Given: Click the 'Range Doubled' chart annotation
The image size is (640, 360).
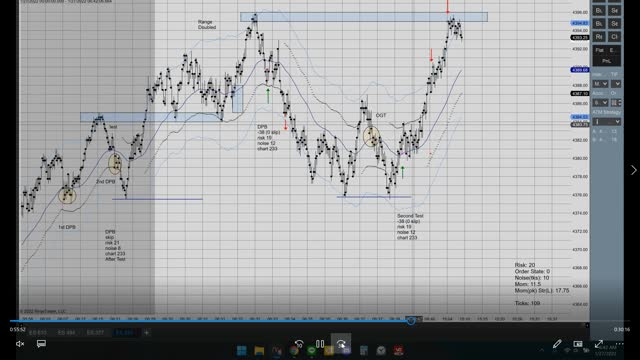Looking at the screenshot, I should [x=207, y=24].
